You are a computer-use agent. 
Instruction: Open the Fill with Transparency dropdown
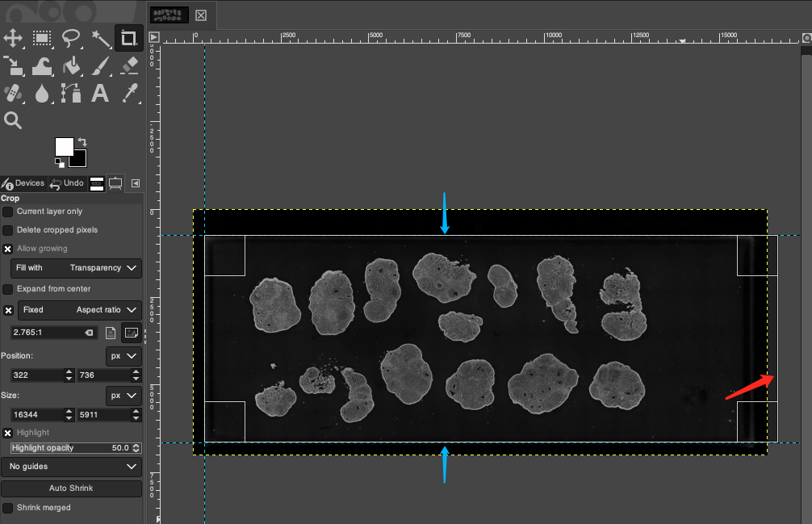(x=76, y=268)
